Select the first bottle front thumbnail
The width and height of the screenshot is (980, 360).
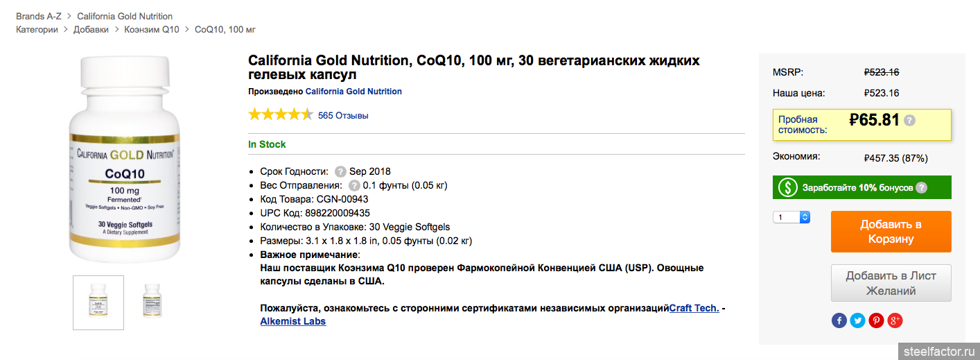click(x=98, y=302)
